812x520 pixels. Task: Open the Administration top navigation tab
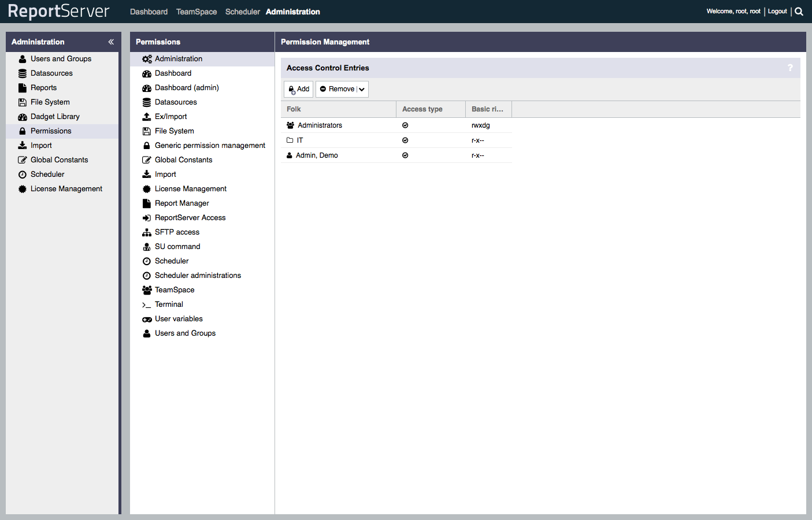click(293, 12)
